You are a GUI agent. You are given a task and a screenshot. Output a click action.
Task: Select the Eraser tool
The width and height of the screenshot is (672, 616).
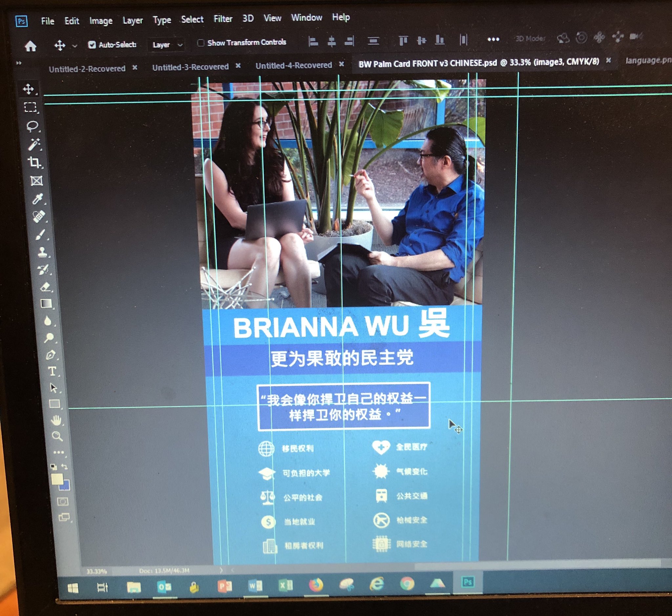(45, 287)
